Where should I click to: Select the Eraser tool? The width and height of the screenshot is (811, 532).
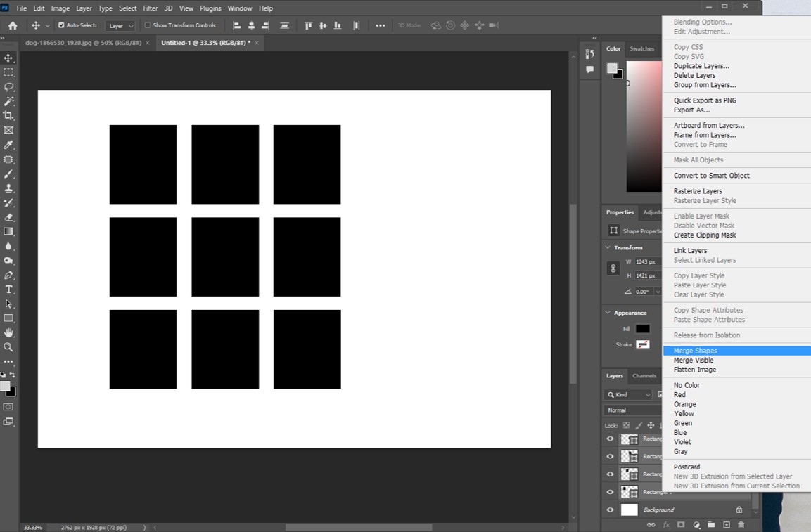pyautogui.click(x=8, y=217)
